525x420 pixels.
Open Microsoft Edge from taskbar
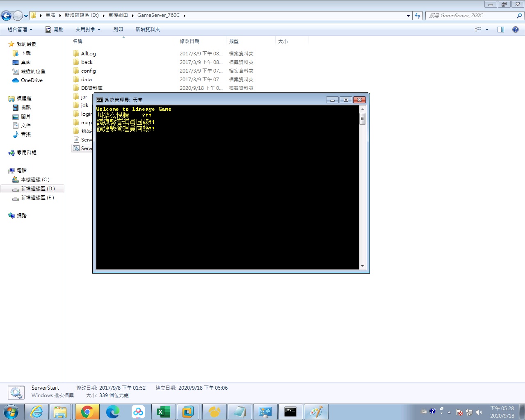click(112, 412)
